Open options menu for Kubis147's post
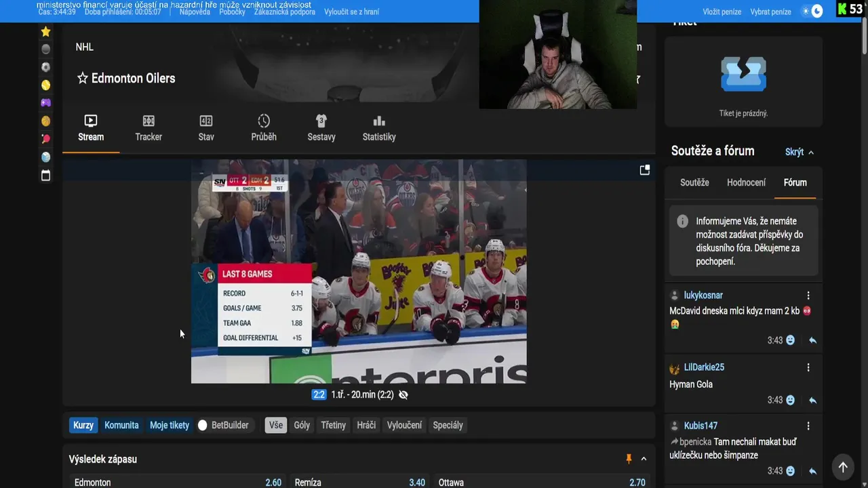 click(808, 426)
